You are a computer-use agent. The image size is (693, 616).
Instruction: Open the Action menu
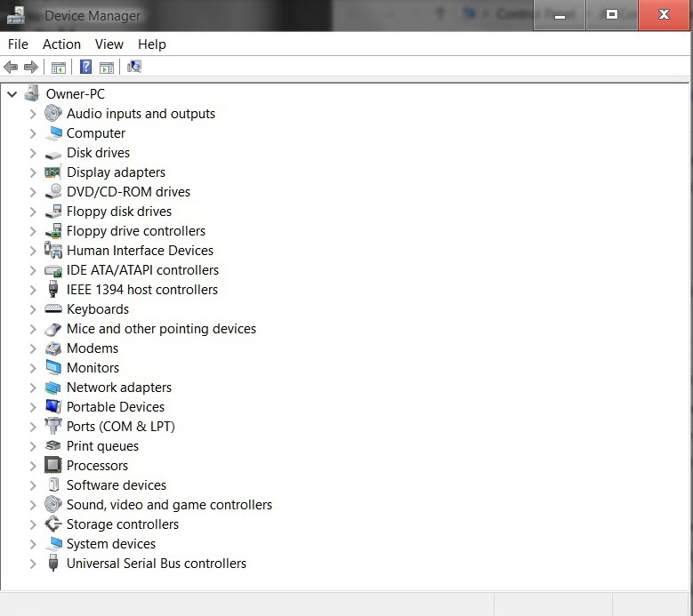click(62, 44)
